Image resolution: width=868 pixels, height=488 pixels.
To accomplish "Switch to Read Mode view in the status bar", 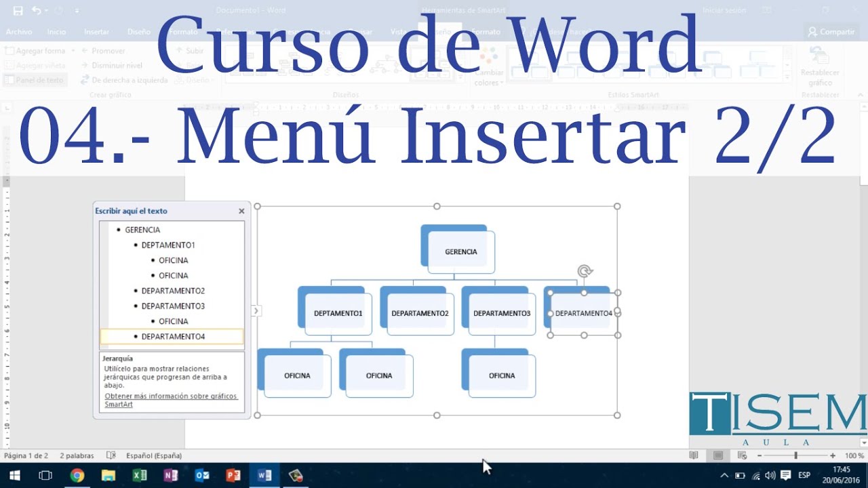I will 694,455.
